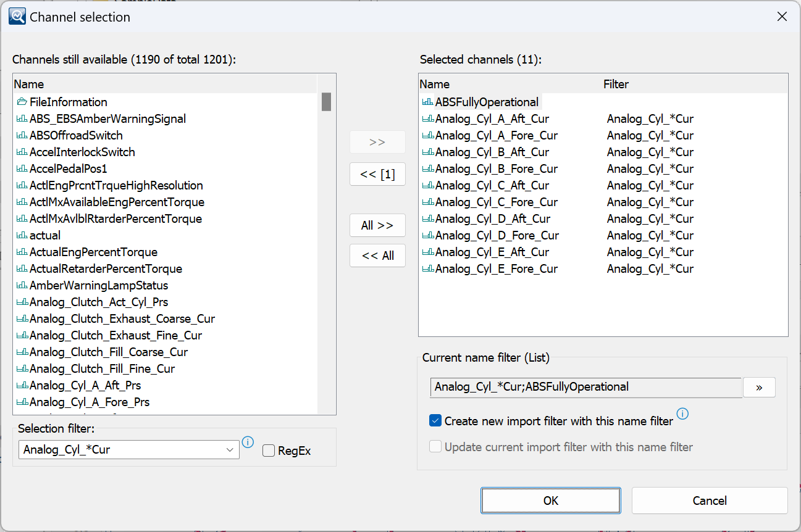The width and height of the screenshot is (801, 532).
Task: Click the icon beside AmberWarningLampStatus
Action: [22, 285]
